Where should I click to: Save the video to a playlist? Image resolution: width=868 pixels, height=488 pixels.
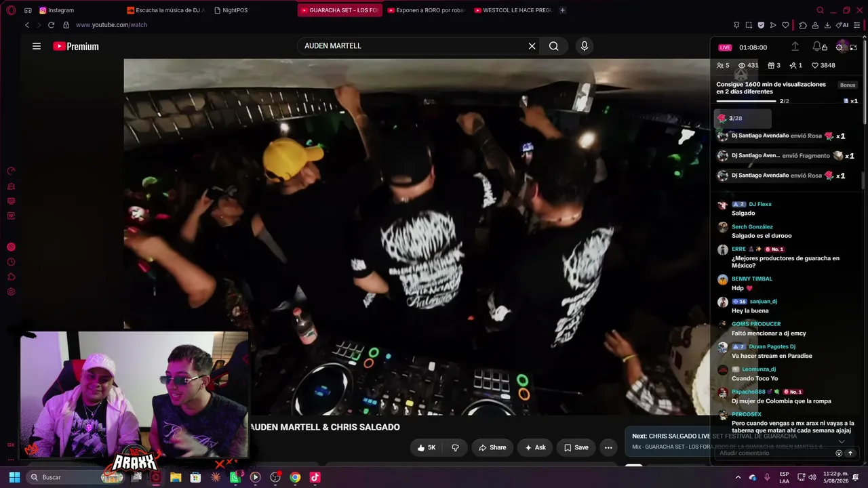click(576, 447)
